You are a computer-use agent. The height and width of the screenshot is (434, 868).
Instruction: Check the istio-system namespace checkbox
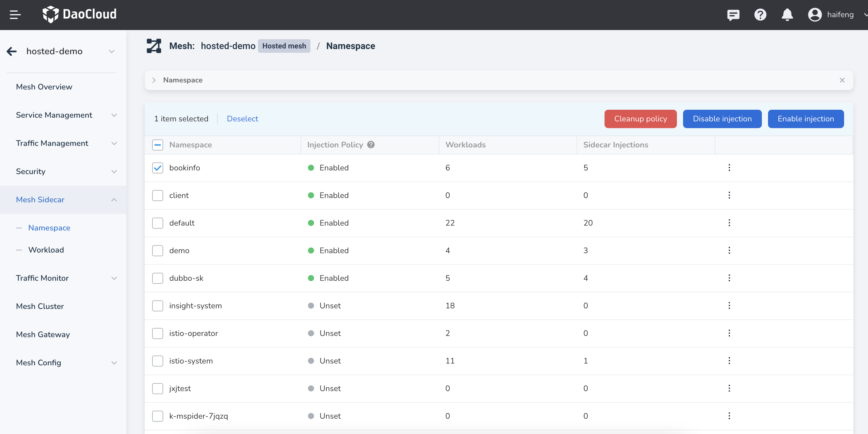point(157,361)
